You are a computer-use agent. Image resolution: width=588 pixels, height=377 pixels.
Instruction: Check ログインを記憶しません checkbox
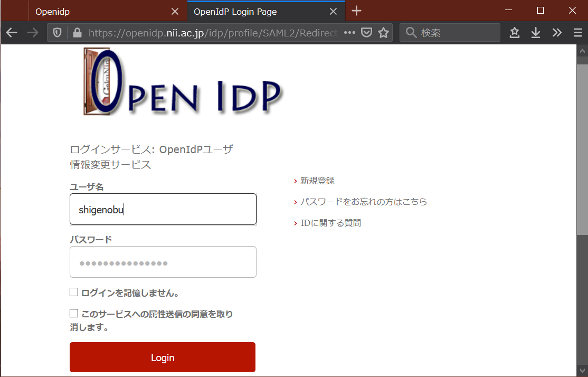click(74, 292)
